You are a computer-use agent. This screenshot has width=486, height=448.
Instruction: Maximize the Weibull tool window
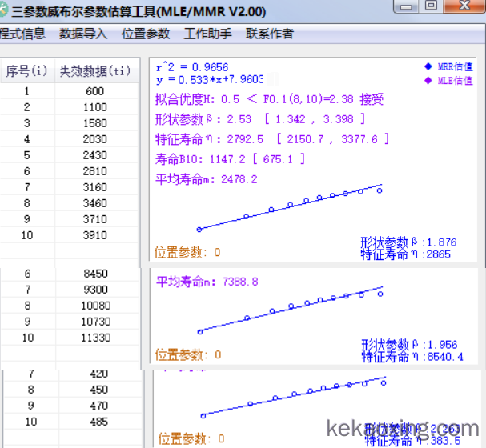click(431, 6)
